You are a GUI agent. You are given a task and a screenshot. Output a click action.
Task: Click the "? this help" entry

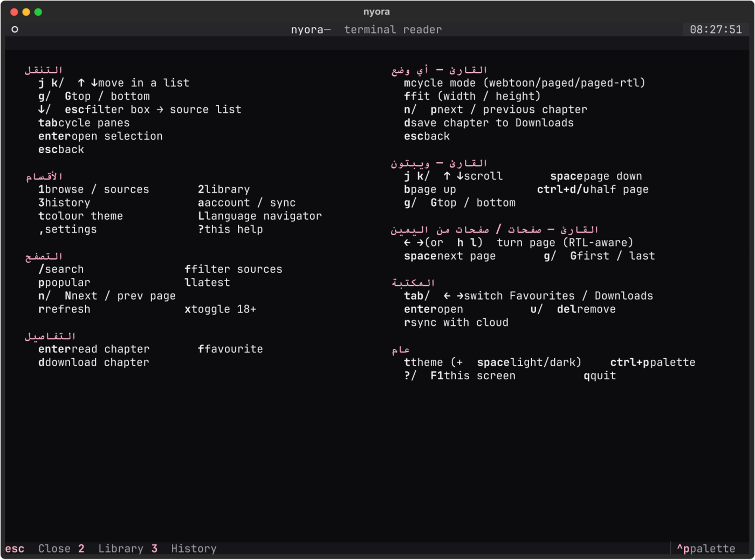pos(230,229)
